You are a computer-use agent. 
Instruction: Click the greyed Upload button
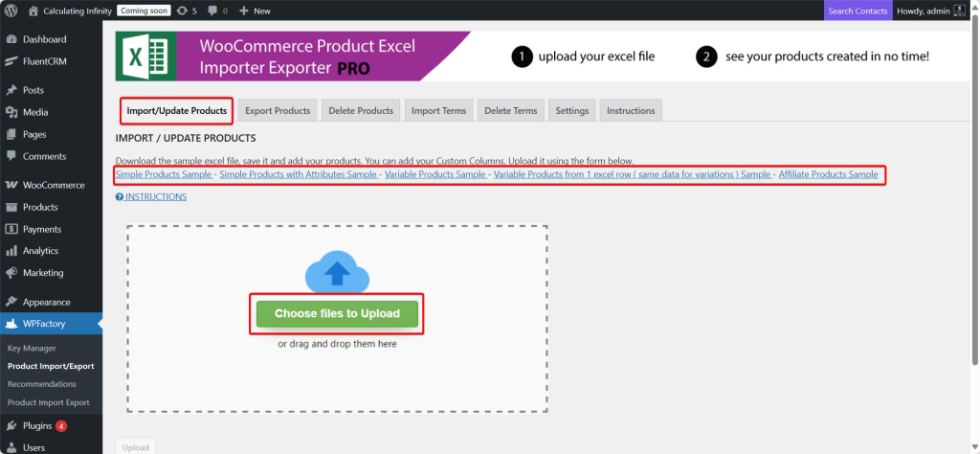(135, 446)
